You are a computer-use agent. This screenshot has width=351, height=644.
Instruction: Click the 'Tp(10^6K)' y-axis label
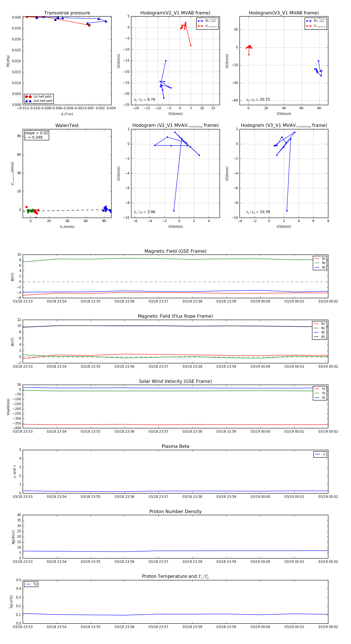(x=11, y=602)
